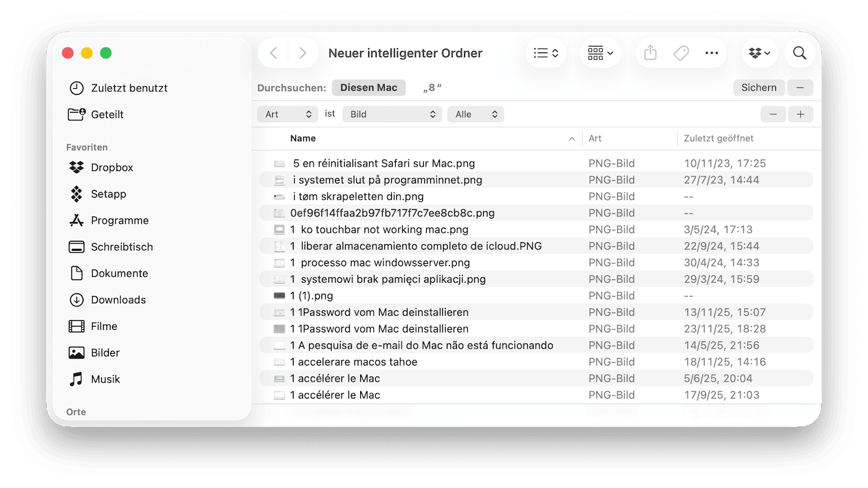Open the Alle dropdown

475,114
